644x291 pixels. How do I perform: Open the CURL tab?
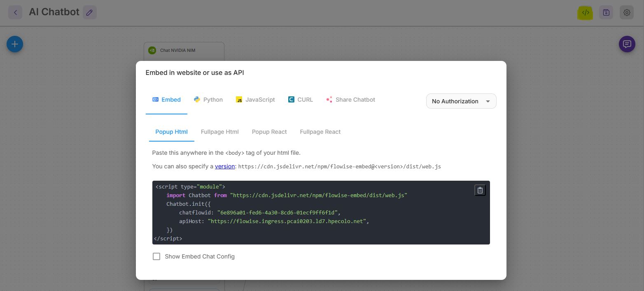pos(300,99)
